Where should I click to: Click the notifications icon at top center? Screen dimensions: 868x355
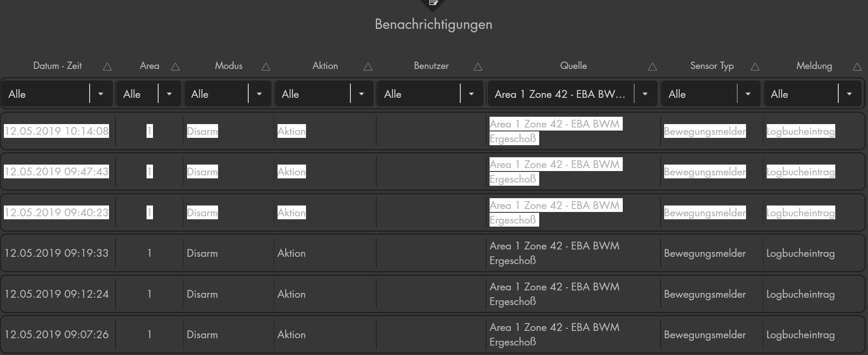tap(434, 3)
